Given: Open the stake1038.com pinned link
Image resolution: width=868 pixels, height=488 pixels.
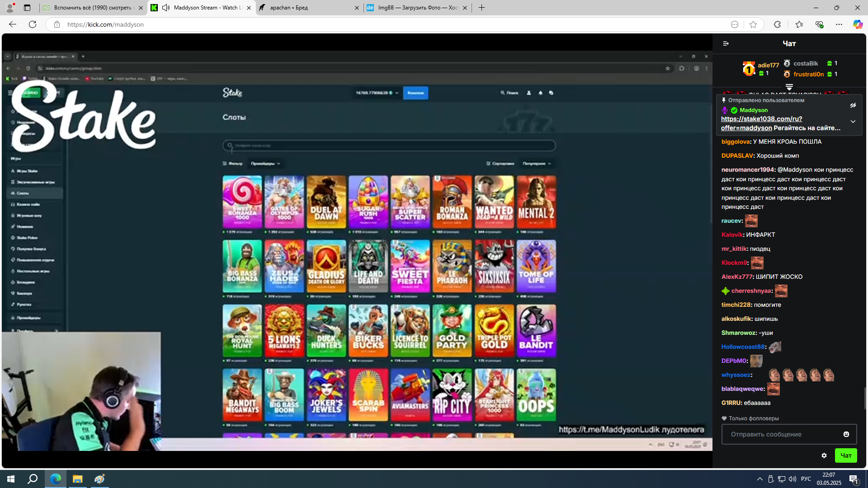Looking at the screenshot, I should click(762, 123).
